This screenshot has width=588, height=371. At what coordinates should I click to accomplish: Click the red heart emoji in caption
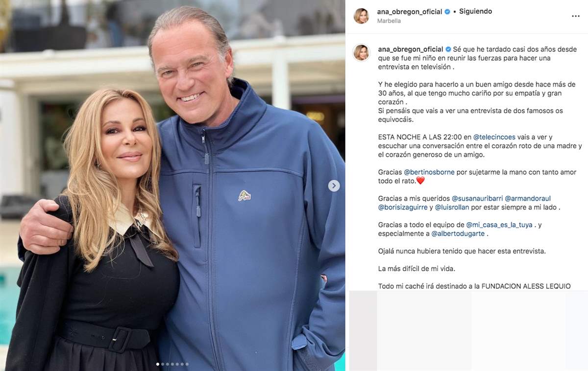coord(420,181)
